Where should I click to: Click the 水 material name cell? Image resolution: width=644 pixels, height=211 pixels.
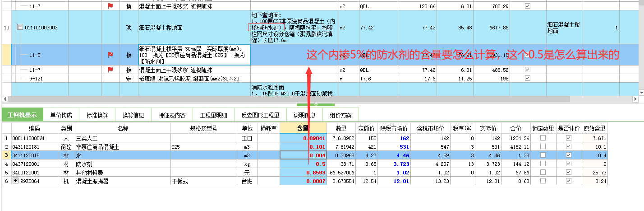(x=123, y=155)
